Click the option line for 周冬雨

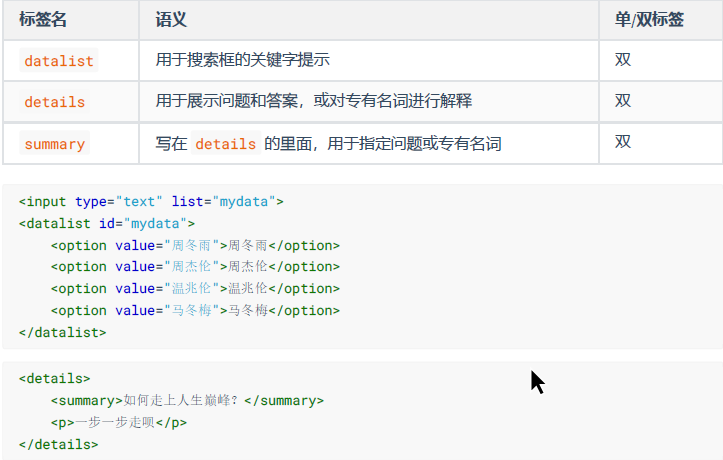tap(195, 245)
